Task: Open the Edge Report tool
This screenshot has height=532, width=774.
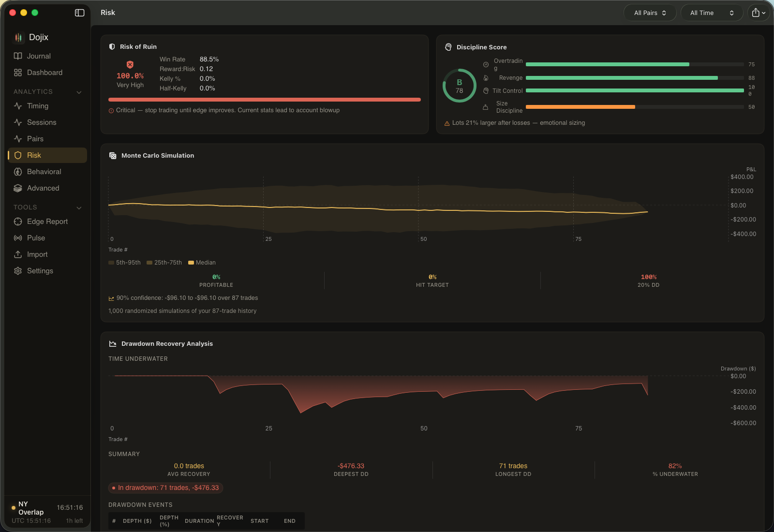Action: [x=47, y=222]
